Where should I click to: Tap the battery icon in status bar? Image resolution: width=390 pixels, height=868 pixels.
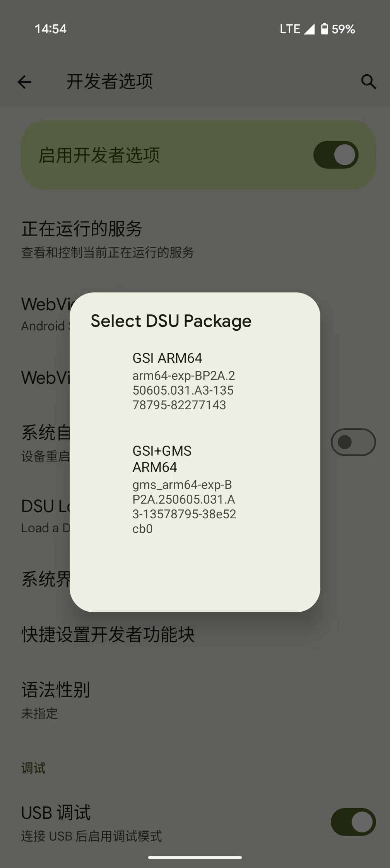325,29
